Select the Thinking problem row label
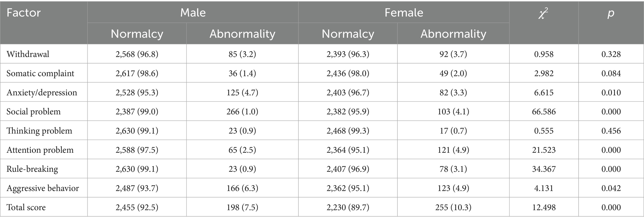The image size is (644, 222). [39, 131]
